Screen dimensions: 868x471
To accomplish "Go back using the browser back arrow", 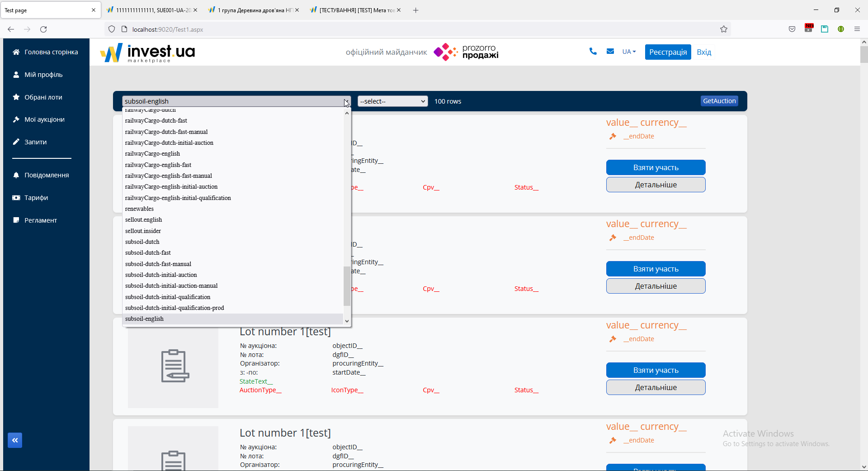I will coord(11,29).
